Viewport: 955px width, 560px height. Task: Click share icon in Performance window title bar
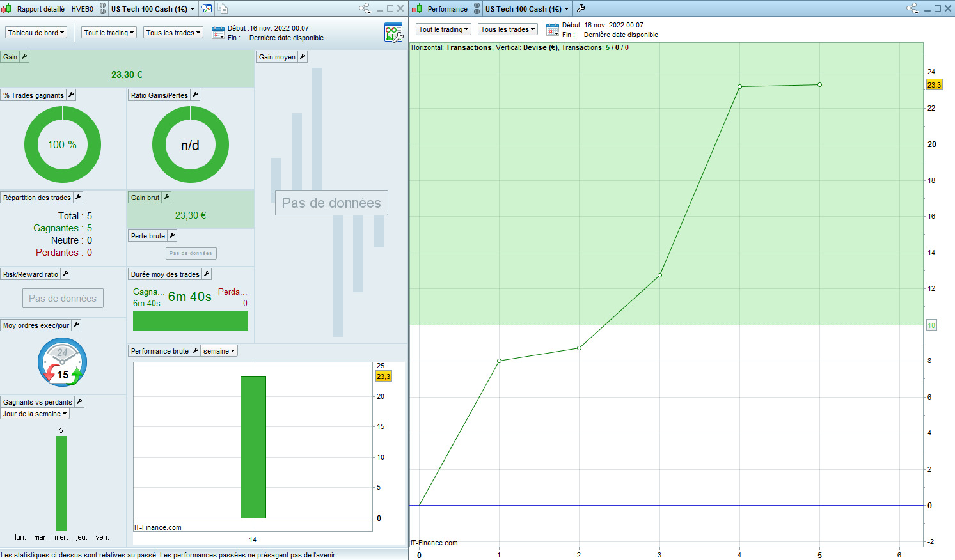point(913,8)
